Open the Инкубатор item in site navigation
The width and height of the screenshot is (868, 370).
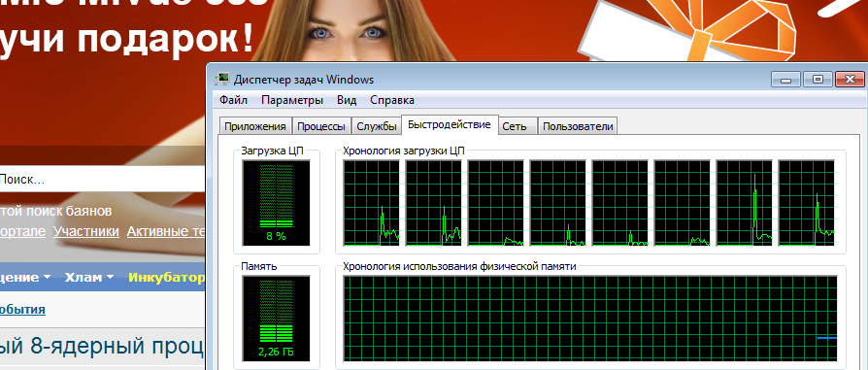167,277
